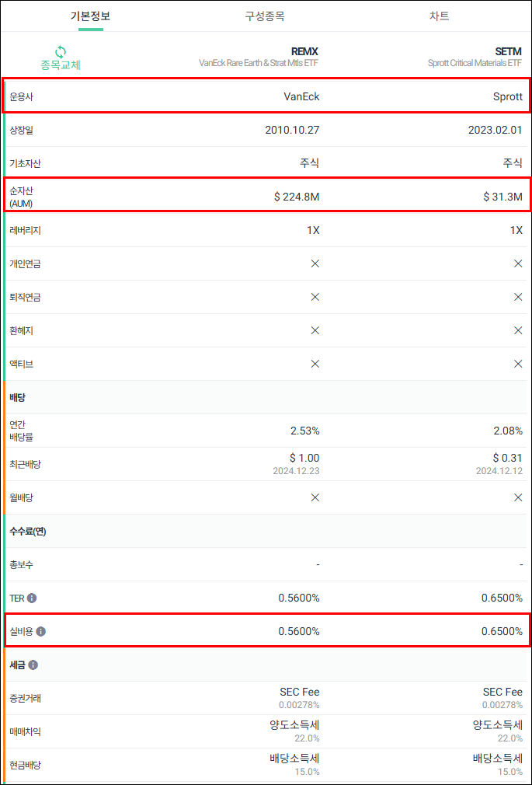Viewport: 532px width, 785px height.
Task: Switch to the 구성종목 tab
Action: [265, 16]
